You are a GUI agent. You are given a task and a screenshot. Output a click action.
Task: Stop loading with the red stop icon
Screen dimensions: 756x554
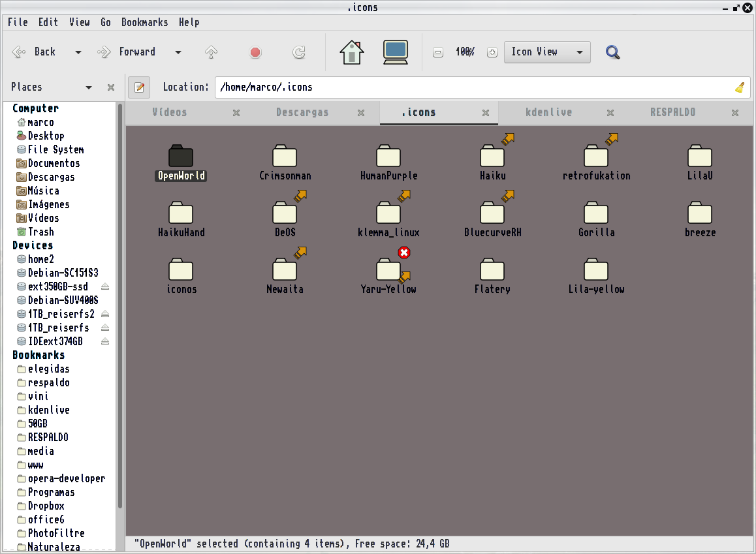point(255,52)
